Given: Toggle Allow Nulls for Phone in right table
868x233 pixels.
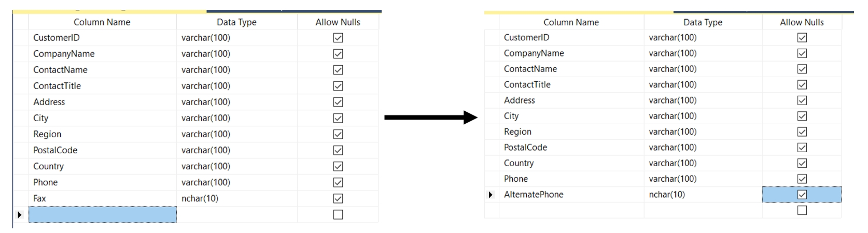Looking at the screenshot, I should point(802,179).
